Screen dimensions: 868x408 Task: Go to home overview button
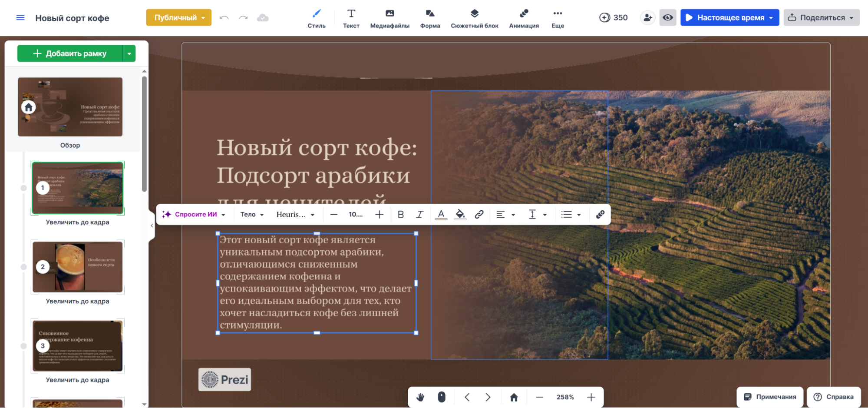pos(514,397)
